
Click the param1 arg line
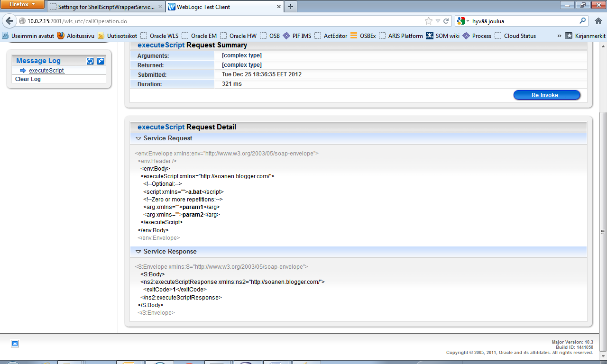(x=182, y=207)
